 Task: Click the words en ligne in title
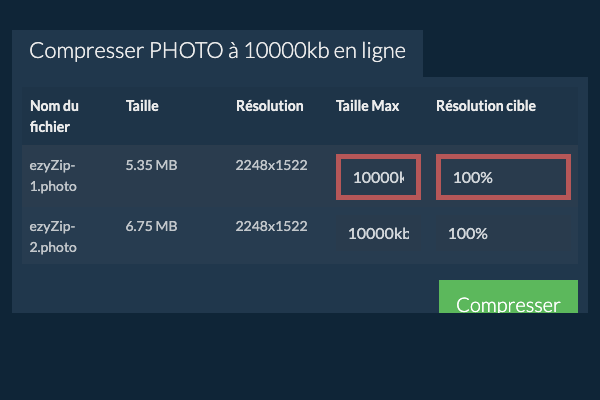click(x=370, y=52)
